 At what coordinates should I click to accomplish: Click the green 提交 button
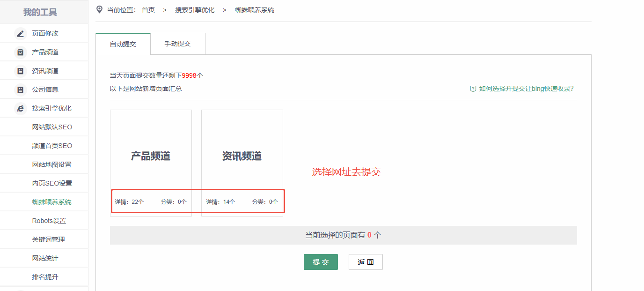pyautogui.click(x=321, y=262)
